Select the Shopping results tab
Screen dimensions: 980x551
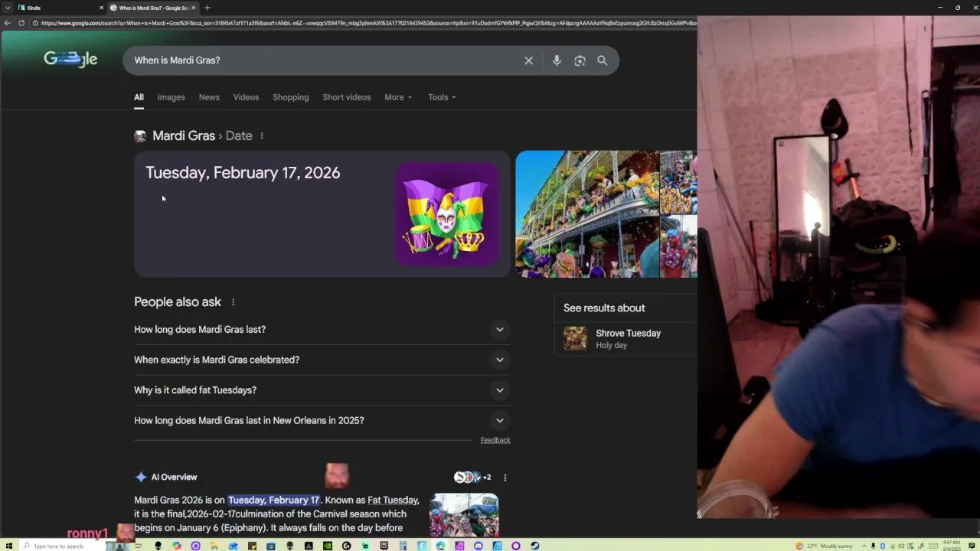click(291, 97)
